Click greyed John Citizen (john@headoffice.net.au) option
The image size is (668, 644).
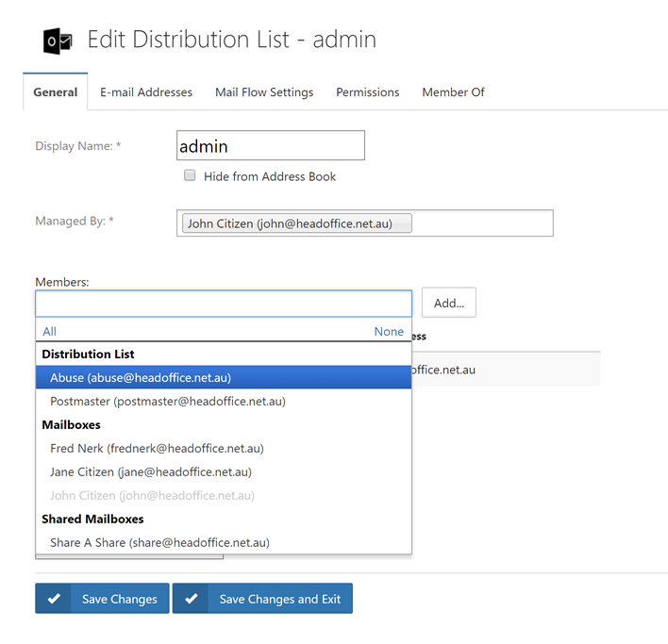click(224, 495)
